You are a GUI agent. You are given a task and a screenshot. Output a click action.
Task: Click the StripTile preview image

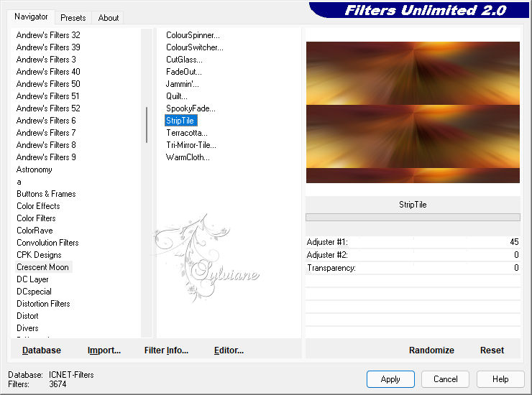click(413, 112)
